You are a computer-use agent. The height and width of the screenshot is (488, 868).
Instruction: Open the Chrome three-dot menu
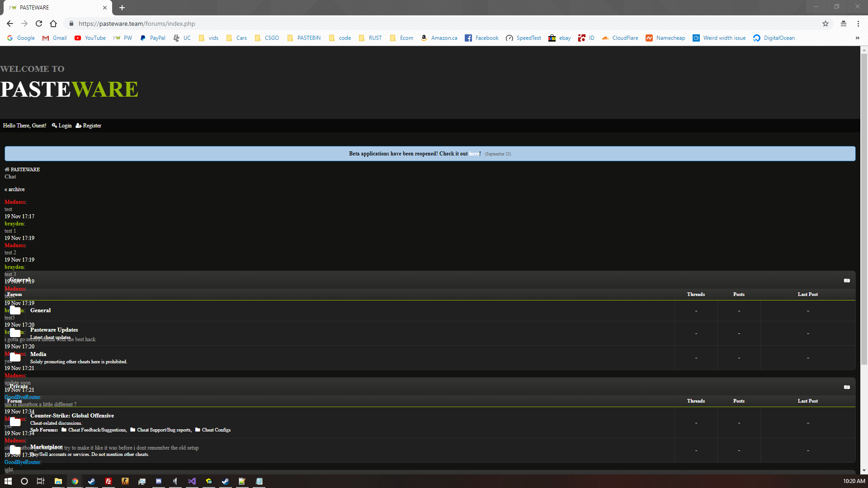[858, 23]
